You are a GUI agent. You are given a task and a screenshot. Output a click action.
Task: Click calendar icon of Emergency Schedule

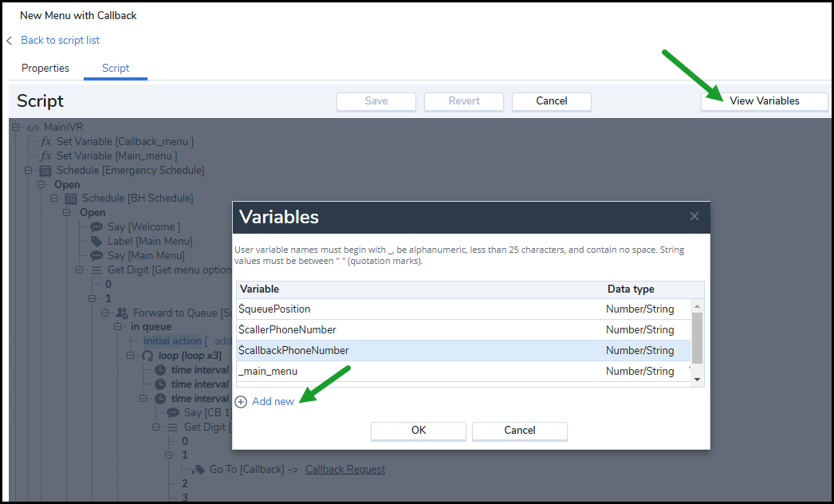click(45, 171)
